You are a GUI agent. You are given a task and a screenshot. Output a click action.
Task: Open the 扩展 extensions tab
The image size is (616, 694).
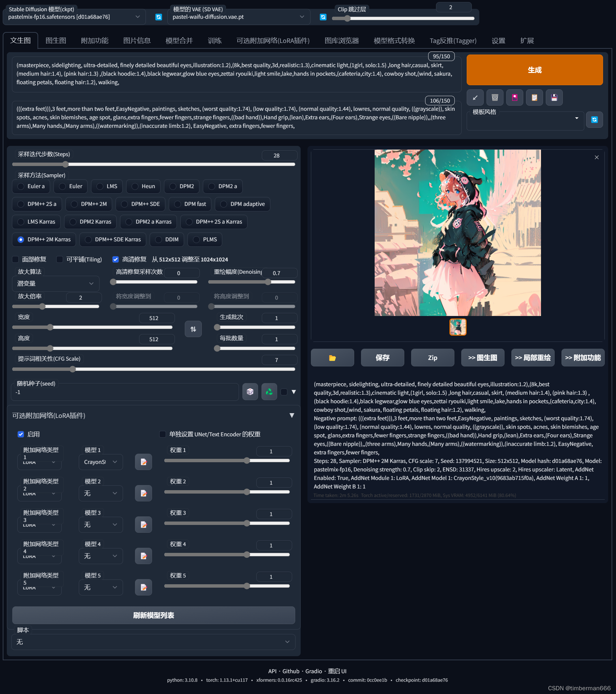[527, 41]
